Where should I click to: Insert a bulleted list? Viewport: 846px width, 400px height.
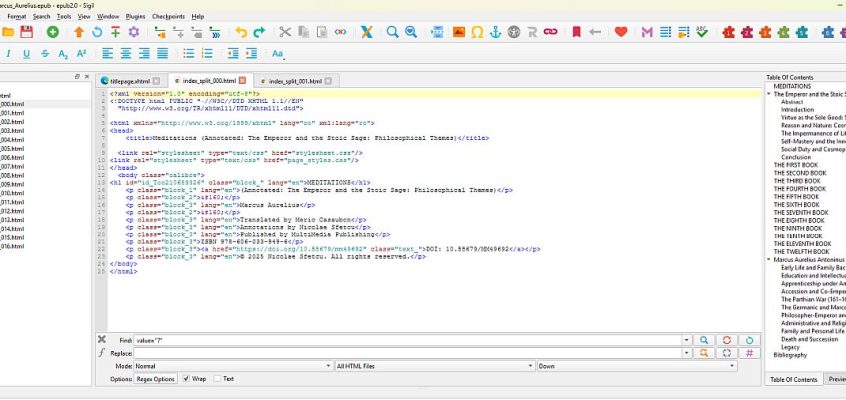pyautogui.click(x=188, y=53)
